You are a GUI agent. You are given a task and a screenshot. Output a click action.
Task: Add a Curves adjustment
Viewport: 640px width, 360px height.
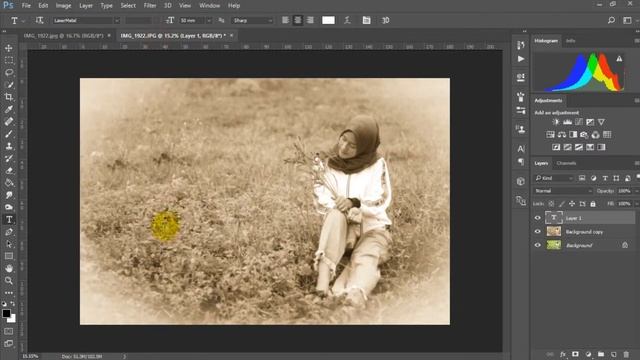(579, 122)
